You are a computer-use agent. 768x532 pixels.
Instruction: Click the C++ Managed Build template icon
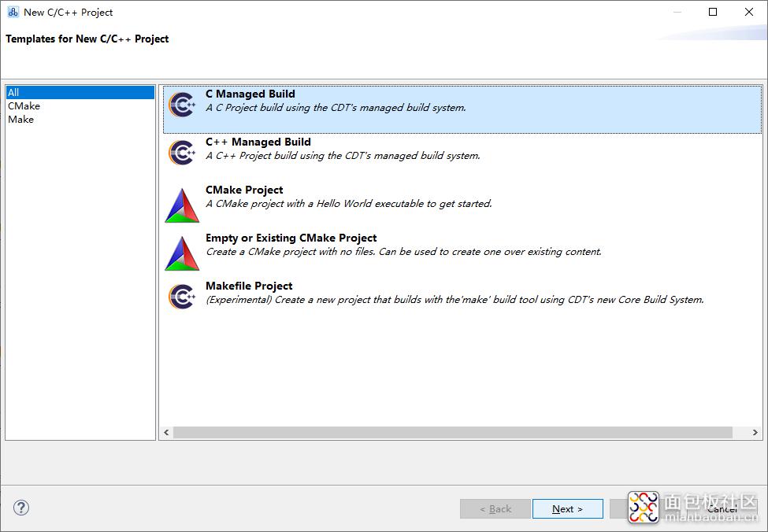[x=182, y=153]
